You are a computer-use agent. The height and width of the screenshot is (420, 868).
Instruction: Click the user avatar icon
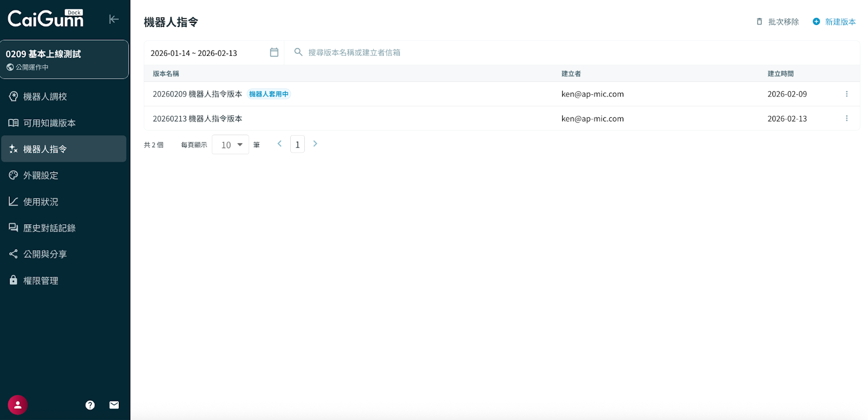tap(17, 405)
